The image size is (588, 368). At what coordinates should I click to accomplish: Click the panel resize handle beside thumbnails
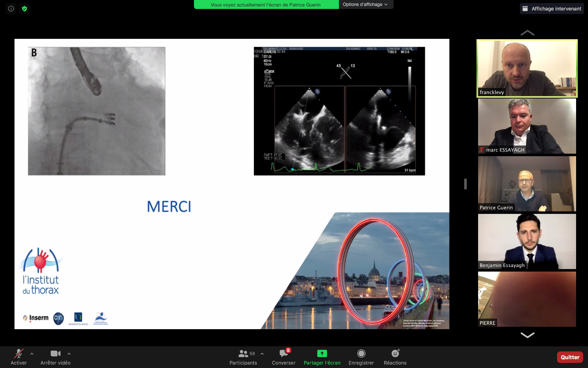[465, 184]
